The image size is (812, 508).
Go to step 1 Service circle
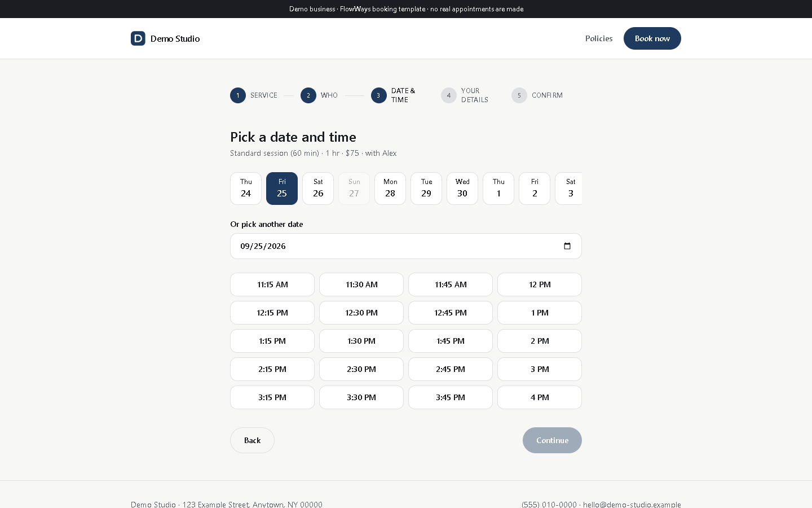click(x=238, y=95)
